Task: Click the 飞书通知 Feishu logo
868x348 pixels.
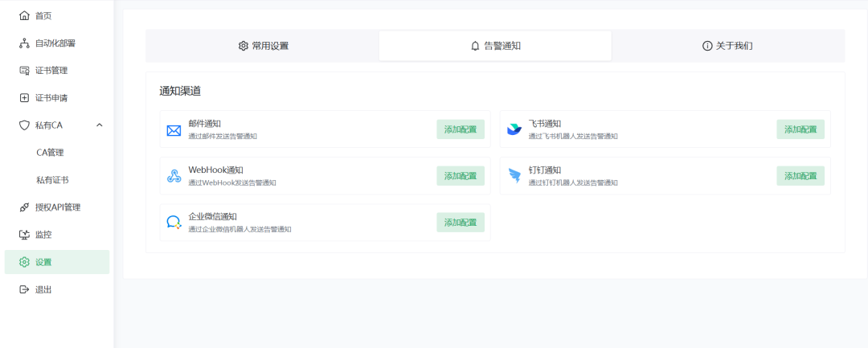Action: 514,129
